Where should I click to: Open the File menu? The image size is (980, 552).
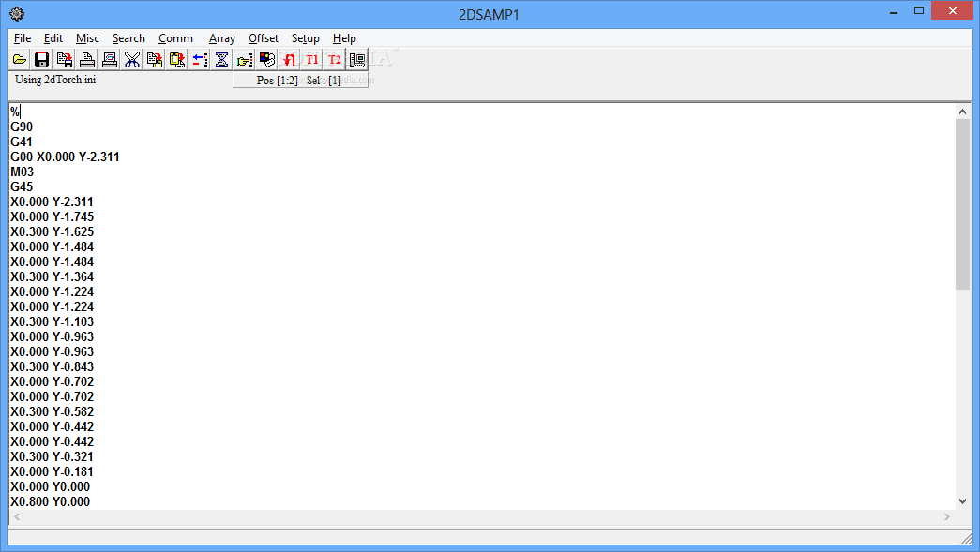(x=23, y=38)
